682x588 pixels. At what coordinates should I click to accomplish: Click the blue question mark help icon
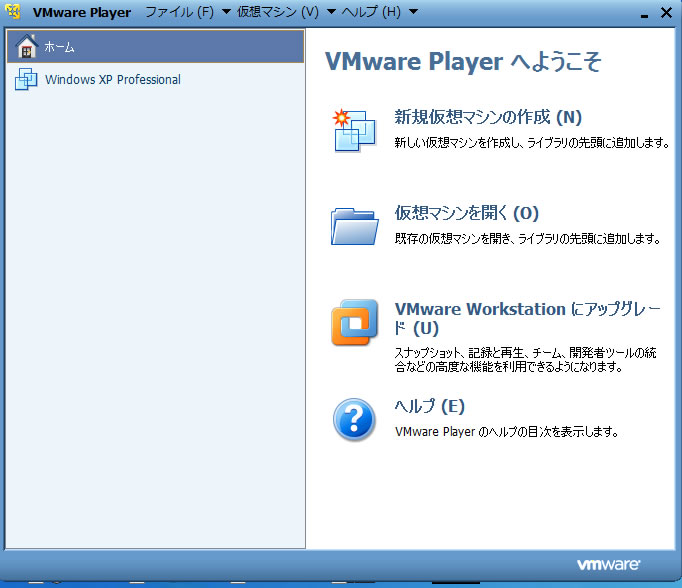354,420
